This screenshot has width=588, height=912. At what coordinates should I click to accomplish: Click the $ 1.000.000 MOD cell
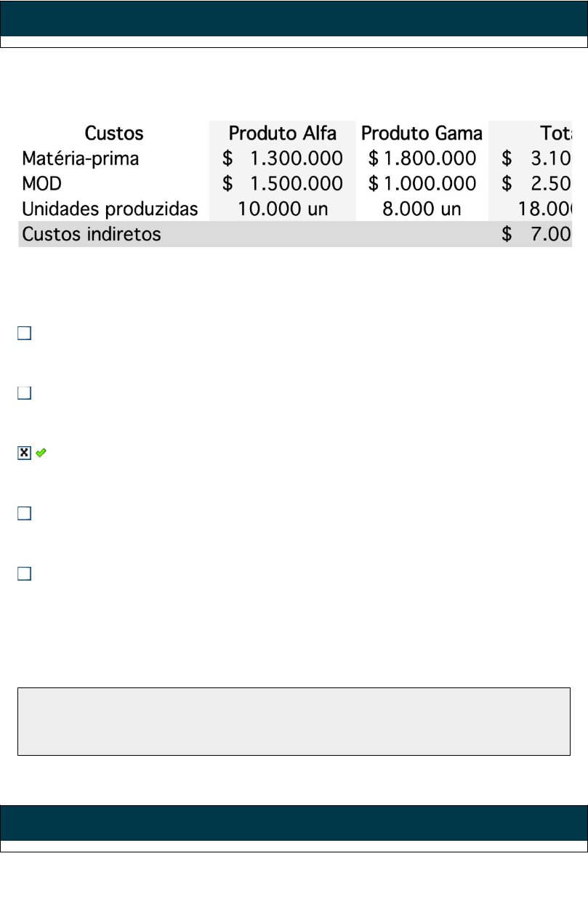(x=422, y=183)
